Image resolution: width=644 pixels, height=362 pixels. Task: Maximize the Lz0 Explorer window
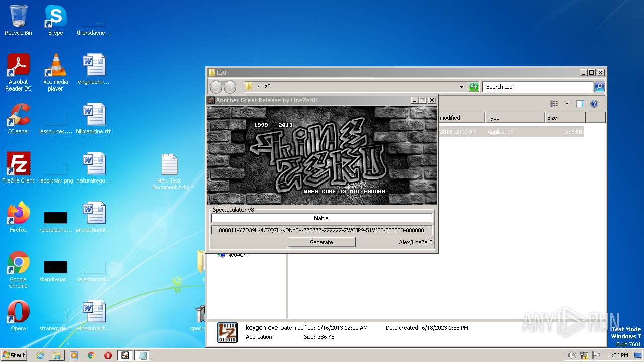pyautogui.click(x=592, y=73)
